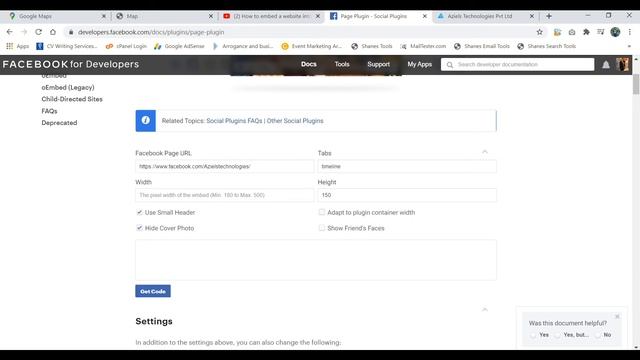The image size is (640, 360).
Task: Open Chrome's three-dot menu
Action: coord(630,32)
